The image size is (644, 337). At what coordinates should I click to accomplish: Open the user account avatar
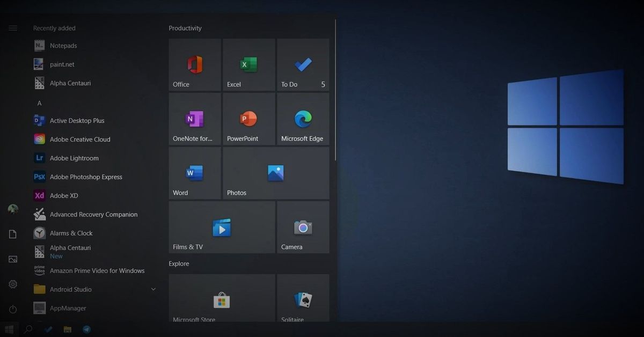(x=13, y=209)
